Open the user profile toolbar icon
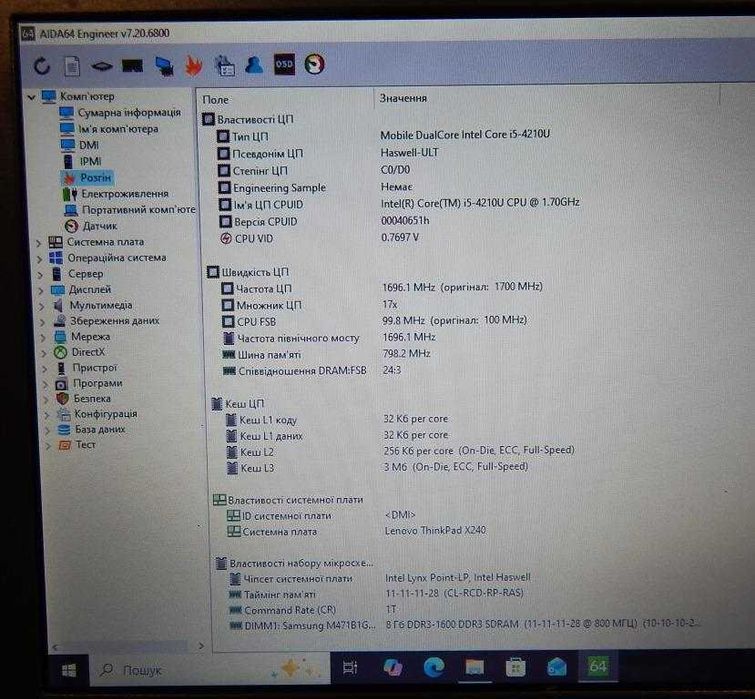 tap(254, 65)
